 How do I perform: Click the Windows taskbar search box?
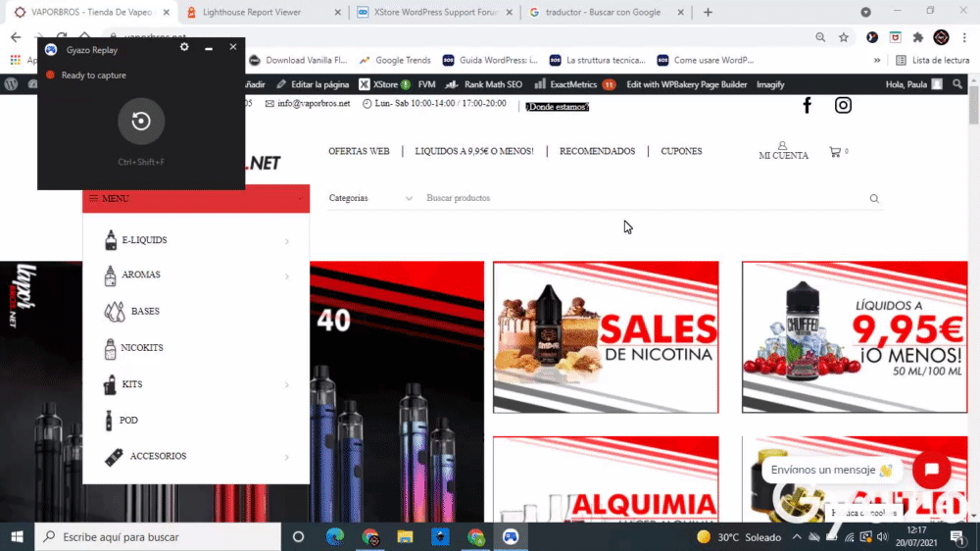[x=158, y=536]
